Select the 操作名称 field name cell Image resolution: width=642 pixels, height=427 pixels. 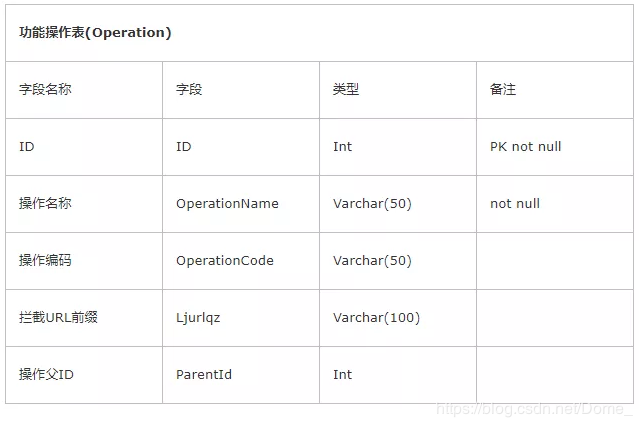coord(45,204)
